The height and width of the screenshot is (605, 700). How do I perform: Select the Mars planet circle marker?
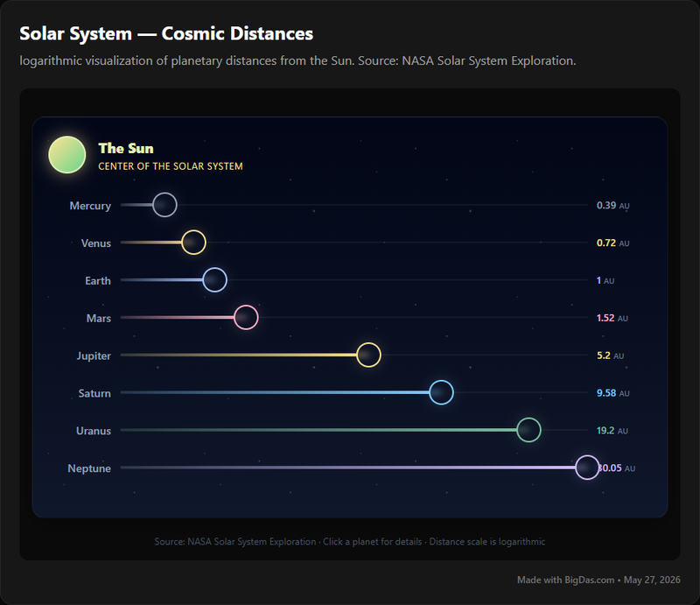[x=246, y=317]
